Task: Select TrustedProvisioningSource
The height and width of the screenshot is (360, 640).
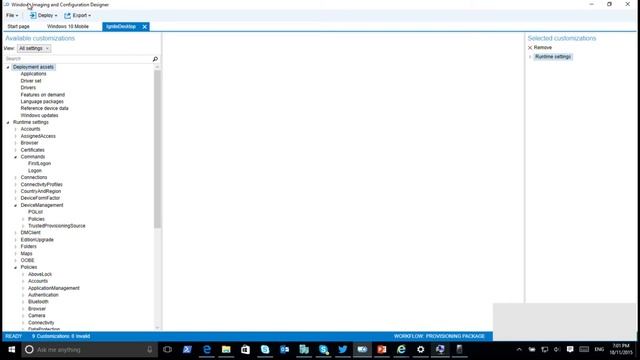Action: tap(57, 226)
